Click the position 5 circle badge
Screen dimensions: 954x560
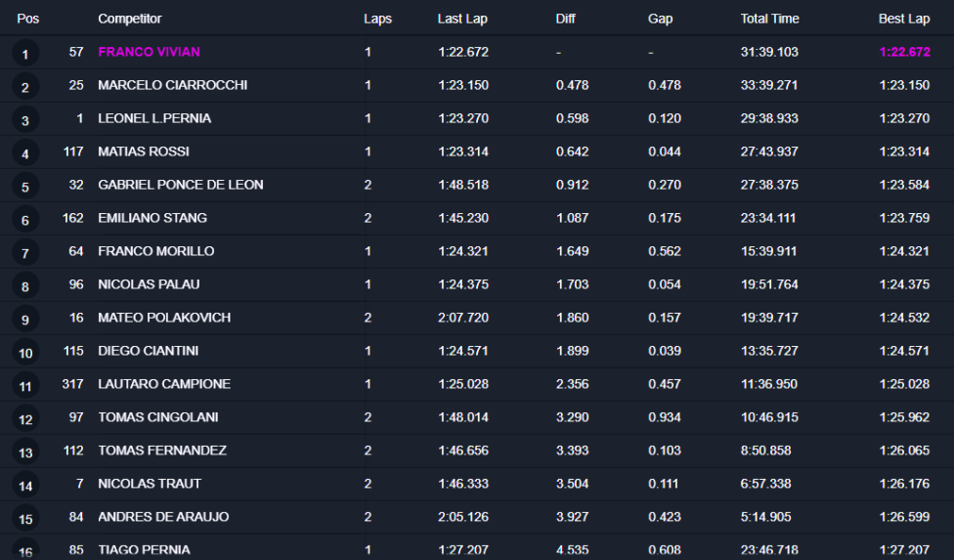point(25,187)
